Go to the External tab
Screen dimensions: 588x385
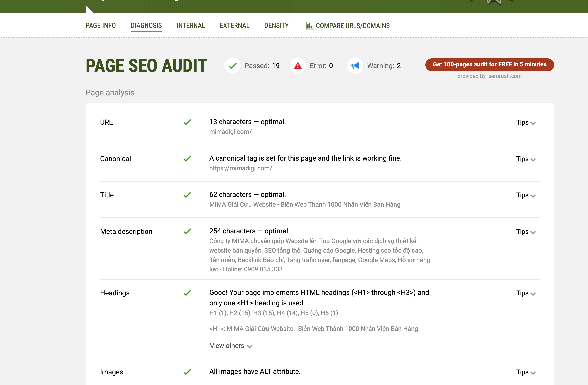[234, 26]
